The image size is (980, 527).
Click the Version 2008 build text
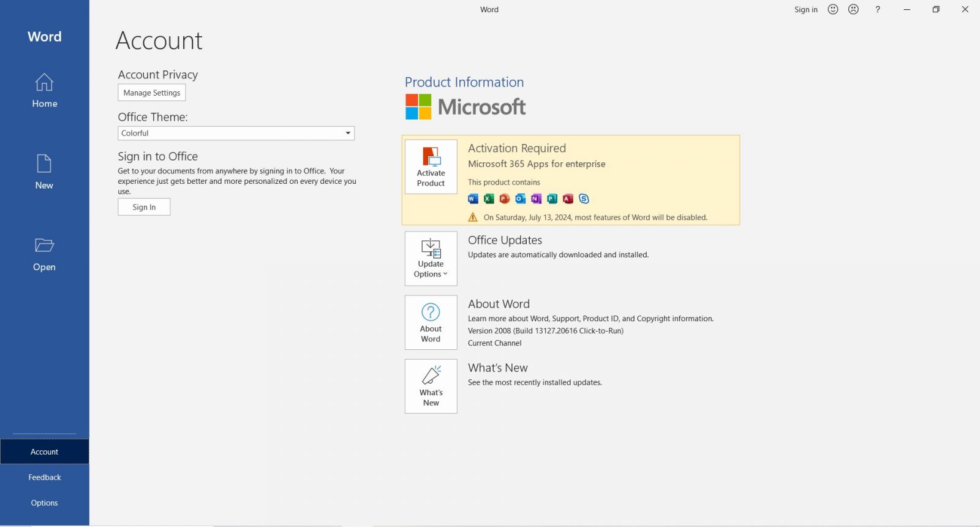pyautogui.click(x=546, y=331)
